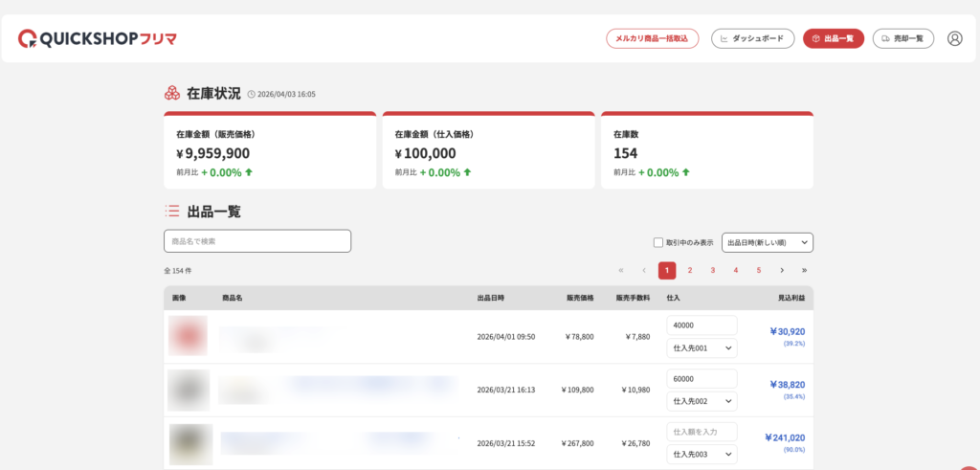Jump to last page double-arrow

click(x=804, y=271)
